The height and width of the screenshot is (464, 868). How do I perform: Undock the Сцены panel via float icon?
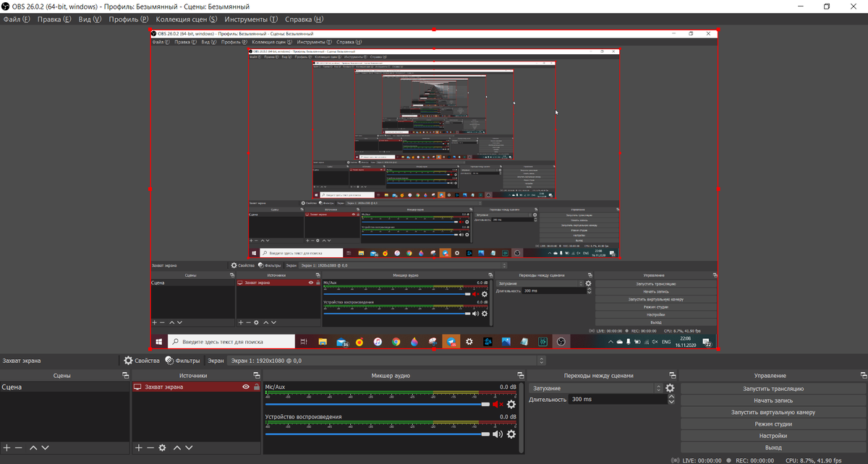click(125, 376)
